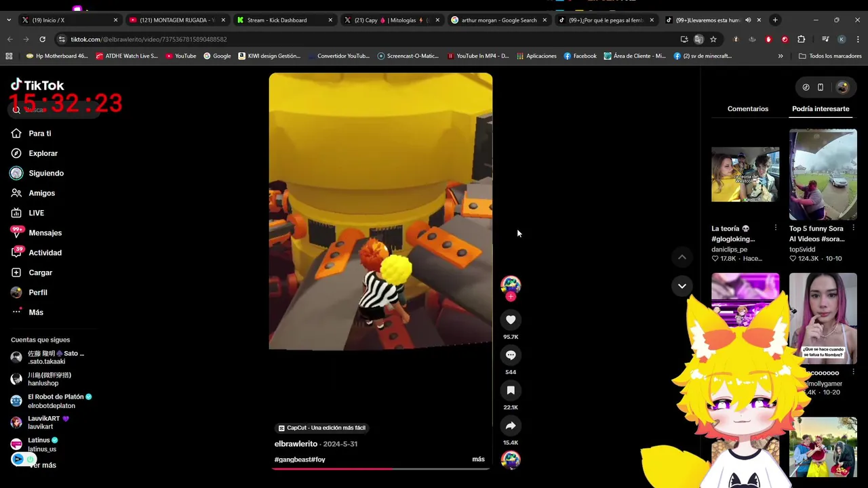Switch to Stream - Kick Dashboard tab
This screenshot has height=488, width=868.
click(x=283, y=20)
